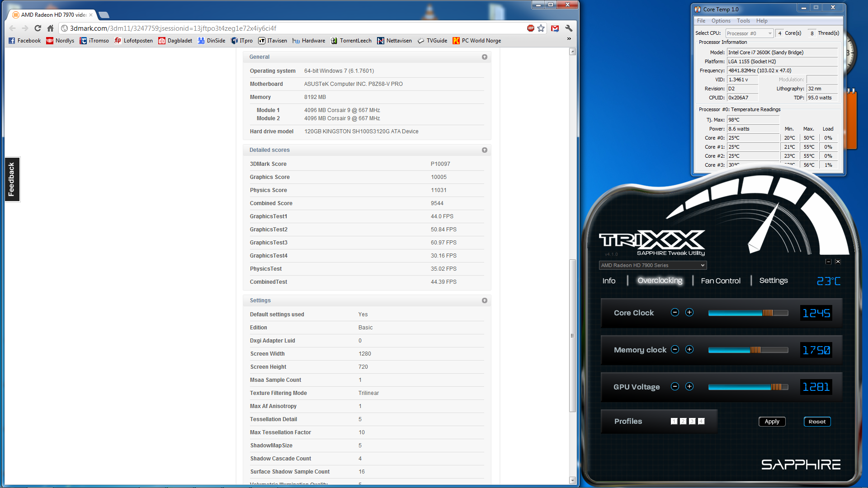Viewport: 868px width, 488px height.
Task: Click the Chrome back arrow
Action: (x=13, y=28)
